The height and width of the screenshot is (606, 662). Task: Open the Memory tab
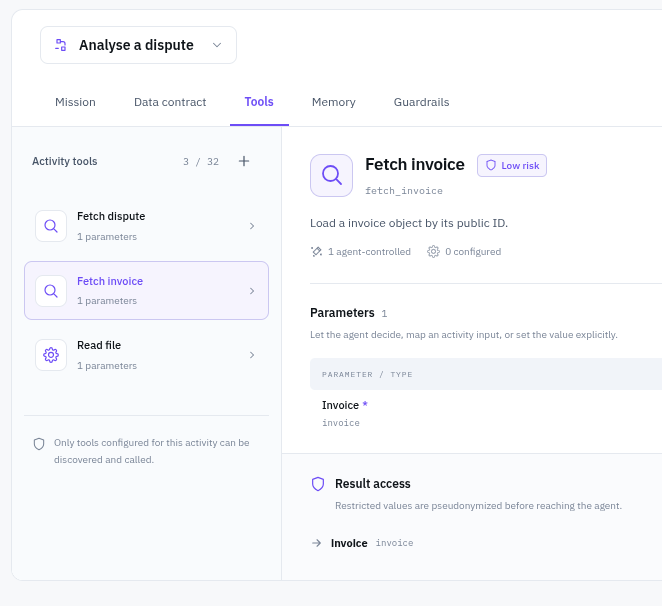(334, 102)
